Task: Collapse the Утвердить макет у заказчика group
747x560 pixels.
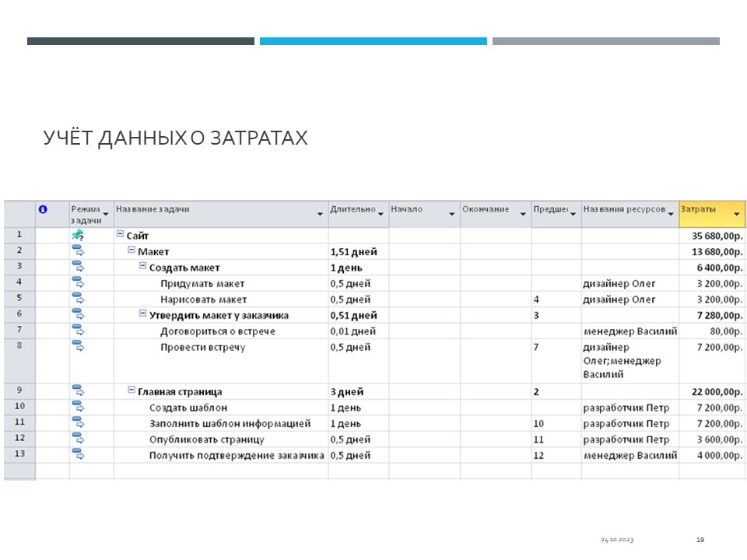Action: tap(142, 313)
